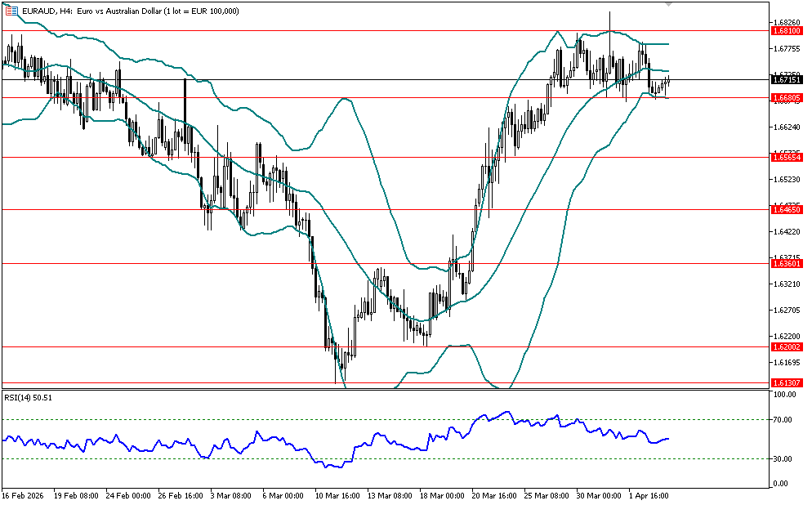Select the red 1.62002 price level label

[785, 346]
